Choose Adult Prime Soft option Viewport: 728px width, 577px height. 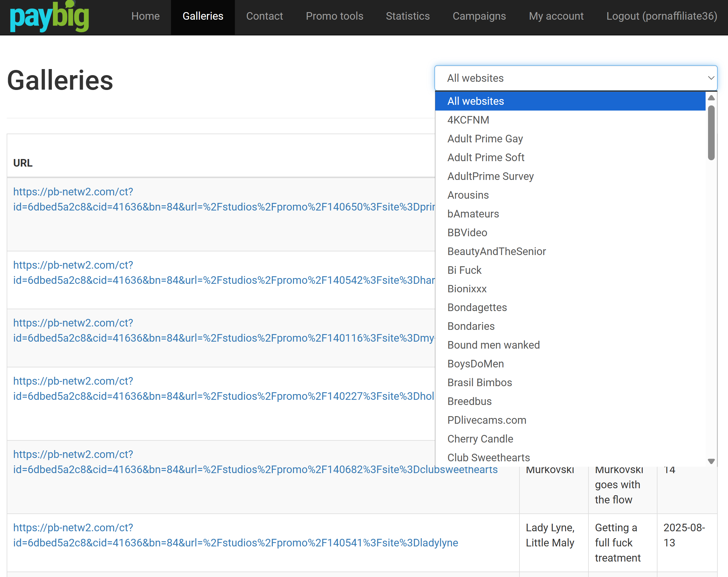[570, 158]
